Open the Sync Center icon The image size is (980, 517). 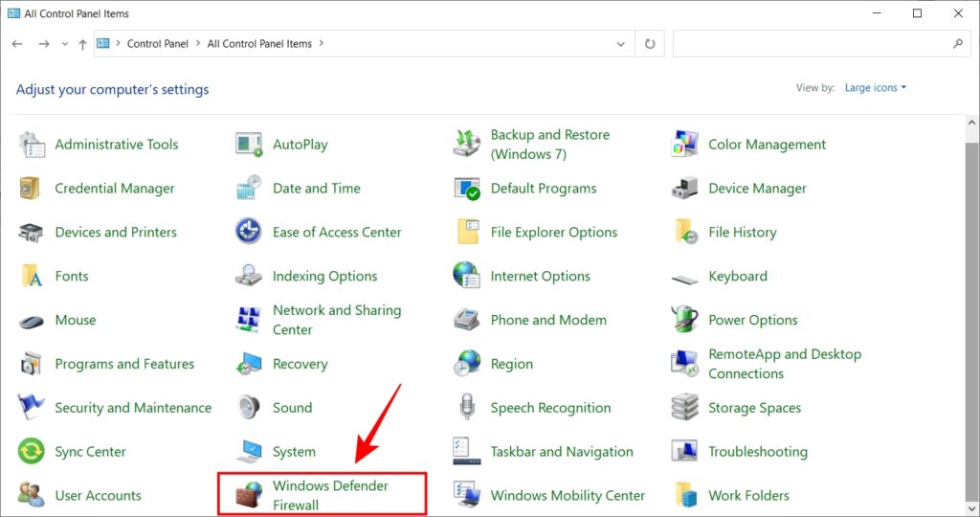32,451
